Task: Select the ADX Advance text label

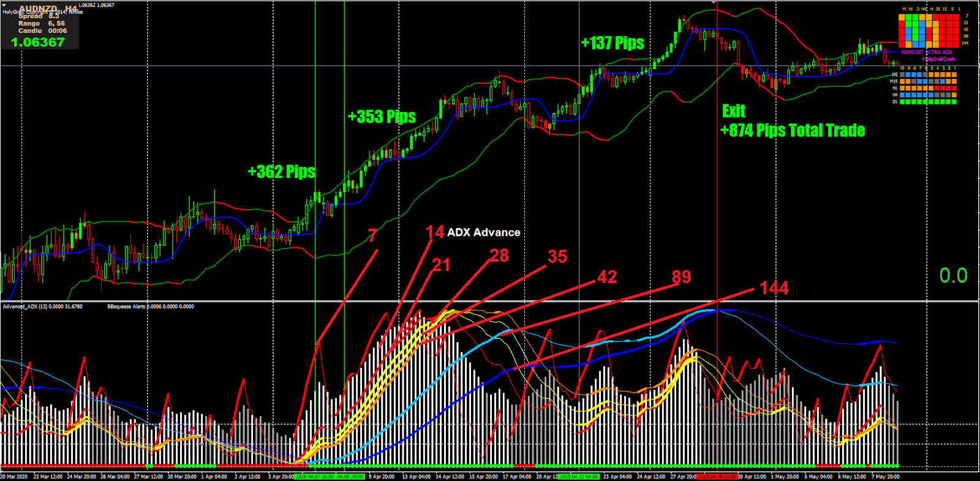Action: (x=484, y=233)
